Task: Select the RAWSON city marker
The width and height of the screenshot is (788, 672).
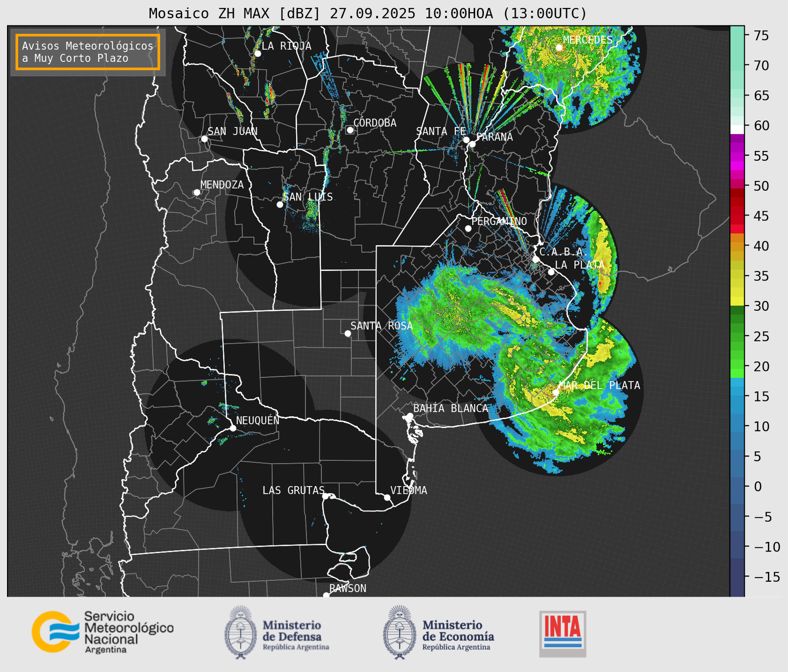Action: (326, 595)
